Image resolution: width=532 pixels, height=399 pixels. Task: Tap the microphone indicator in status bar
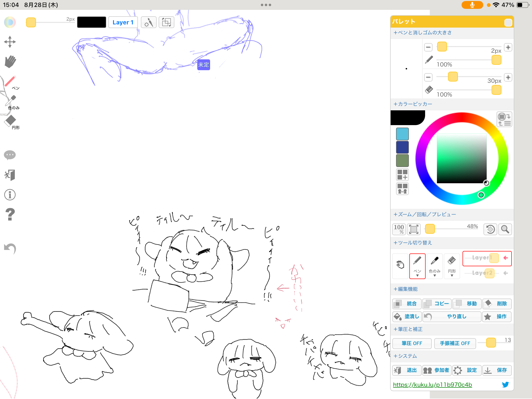coord(472,5)
